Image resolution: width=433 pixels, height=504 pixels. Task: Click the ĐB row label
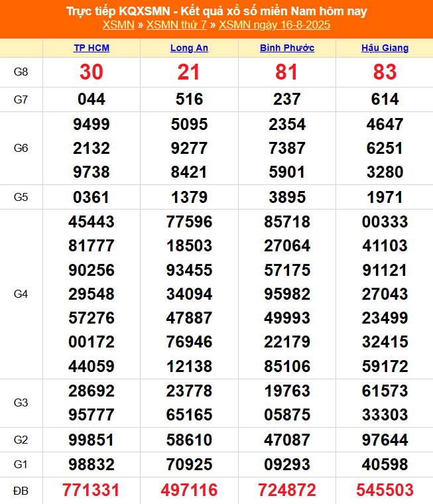coord(21,490)
